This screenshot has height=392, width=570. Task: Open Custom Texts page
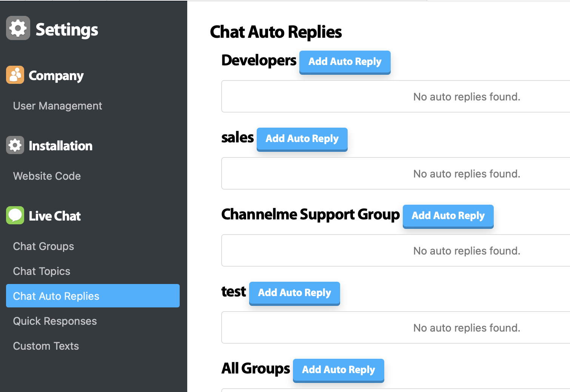point(46,346)
